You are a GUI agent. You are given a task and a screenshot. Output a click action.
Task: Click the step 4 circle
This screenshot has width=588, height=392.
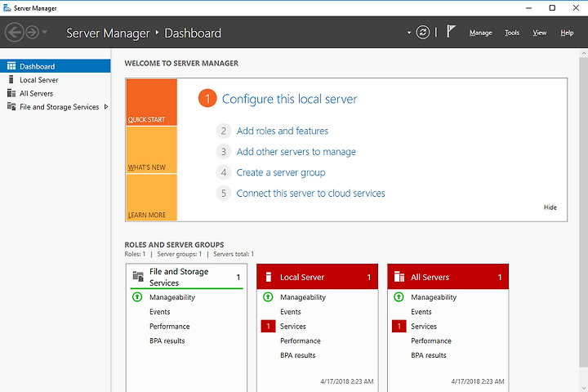pos(224,172)
